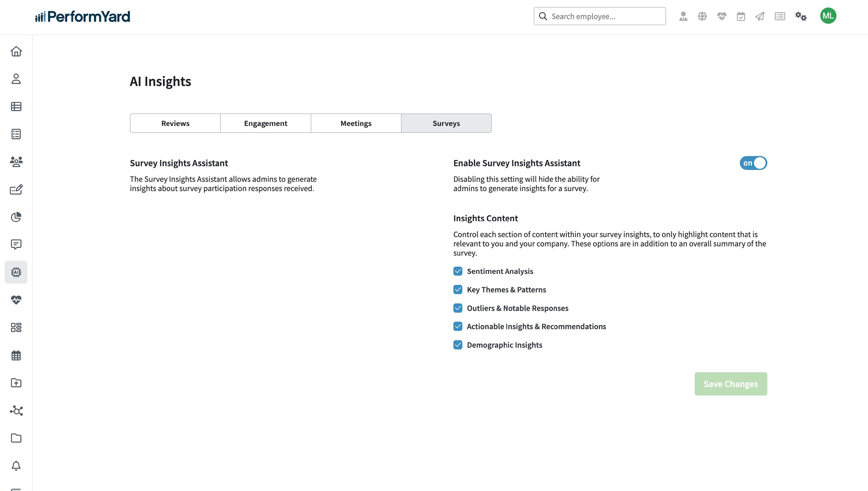
Task: Click the team group sidebar icon
Action: [16, 162]
